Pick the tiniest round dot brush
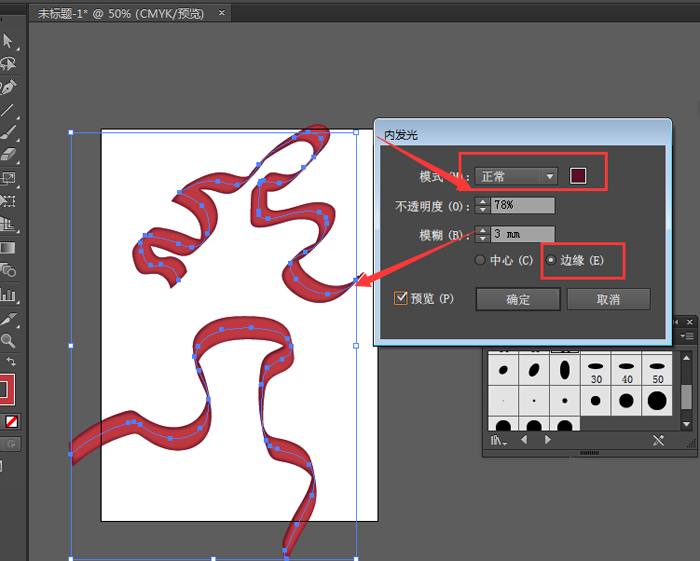This screenshot has width=700, height=561. coord(503,401)
